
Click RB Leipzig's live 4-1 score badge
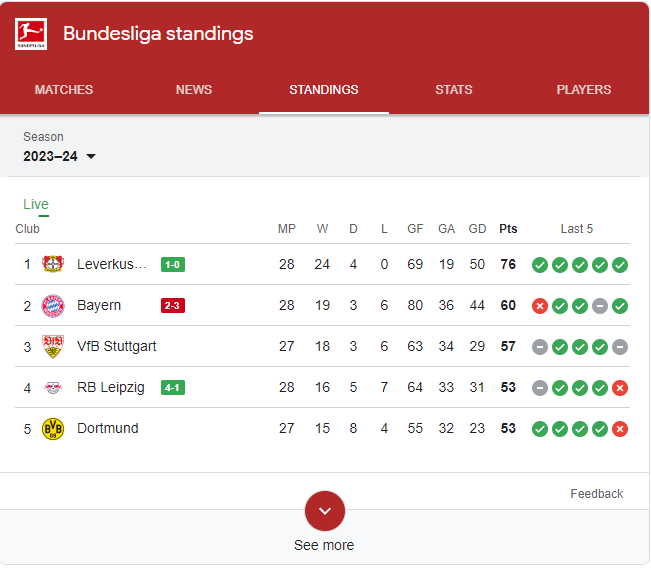coord(173,388)
